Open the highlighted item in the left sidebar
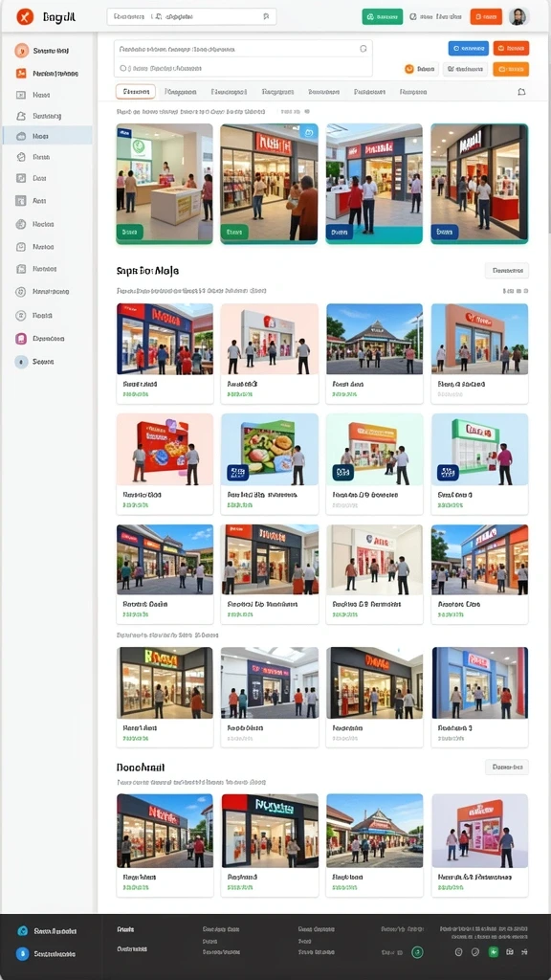This screenshot has height=980, width=551. (x=48, y=136)
